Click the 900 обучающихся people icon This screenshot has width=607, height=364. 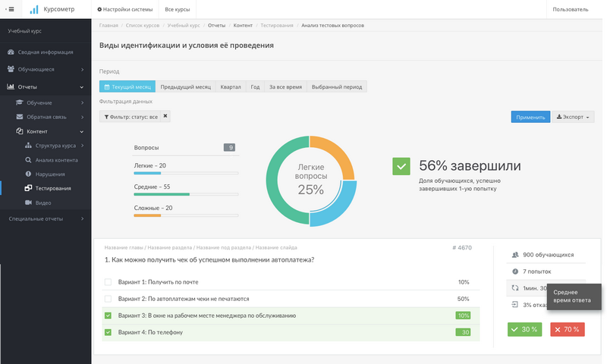(x=515, y=255)
